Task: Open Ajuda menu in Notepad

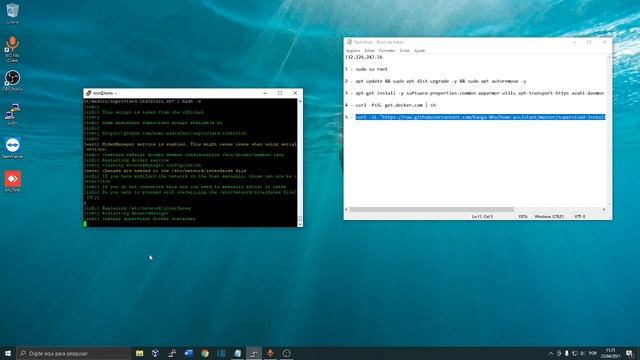Action: pos(420,51)
